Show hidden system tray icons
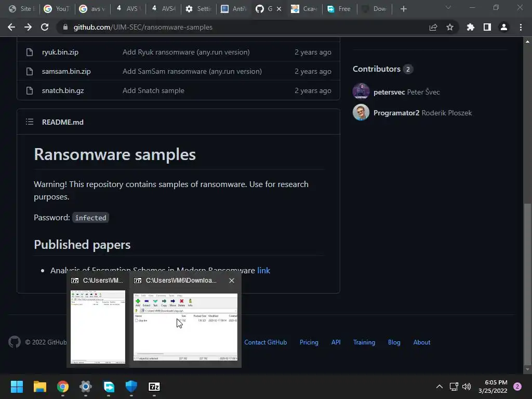532x399 pixels. (440, 387)
